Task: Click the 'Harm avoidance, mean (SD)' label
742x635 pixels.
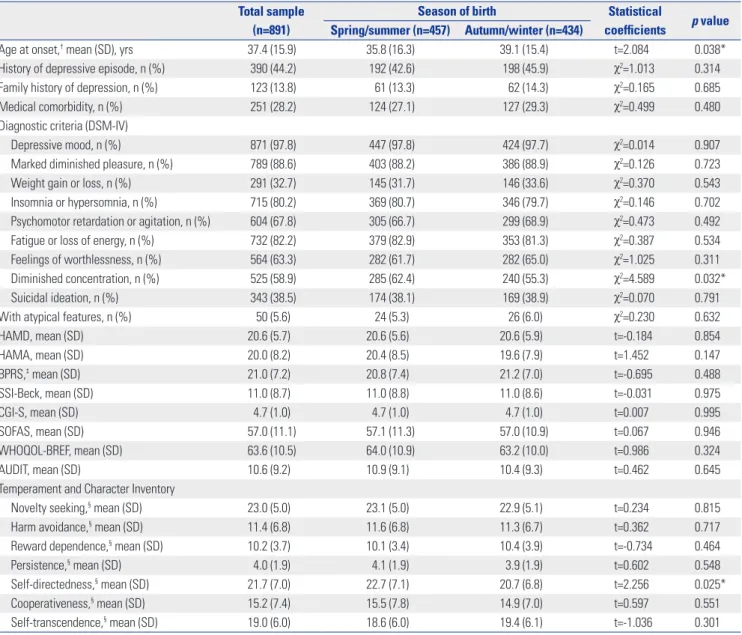Action: [x=77, y=527]
